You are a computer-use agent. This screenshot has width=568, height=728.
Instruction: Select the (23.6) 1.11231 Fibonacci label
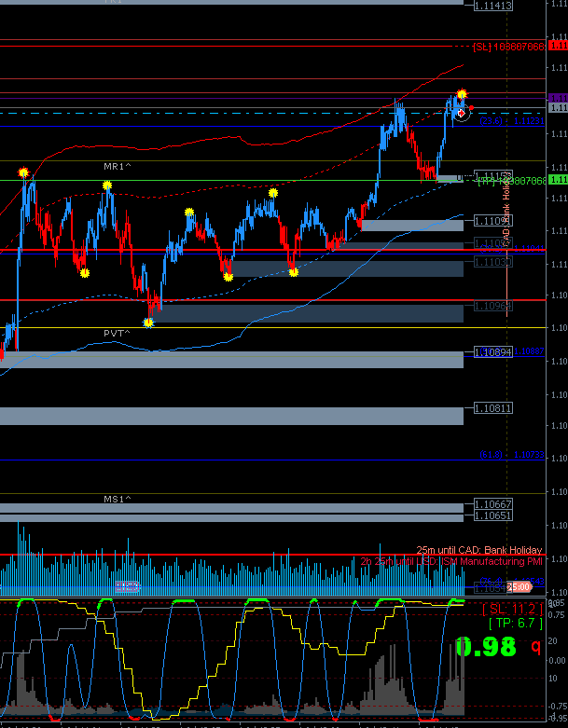click(512, 121)
